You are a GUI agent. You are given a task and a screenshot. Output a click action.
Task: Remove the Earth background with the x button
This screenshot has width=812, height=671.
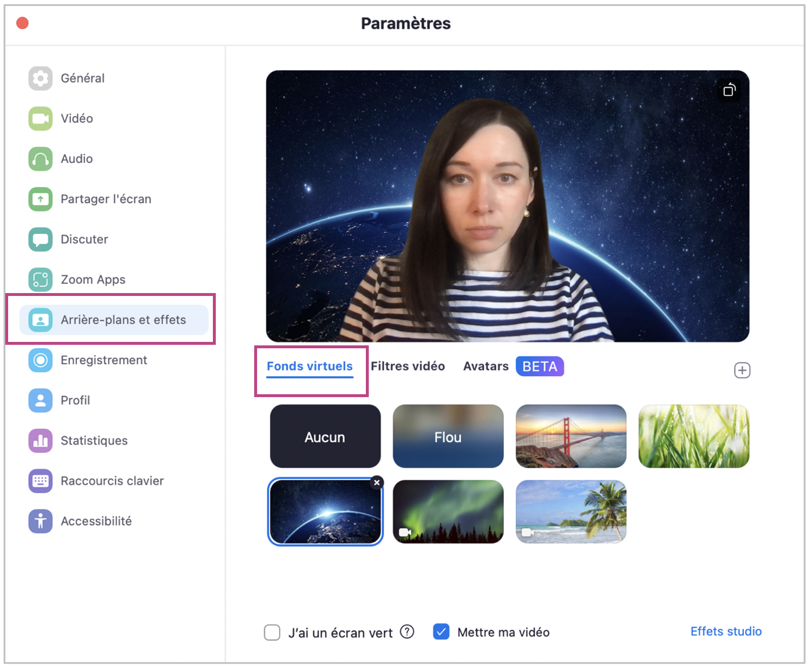pyautogui.click(x=377, y=483)
